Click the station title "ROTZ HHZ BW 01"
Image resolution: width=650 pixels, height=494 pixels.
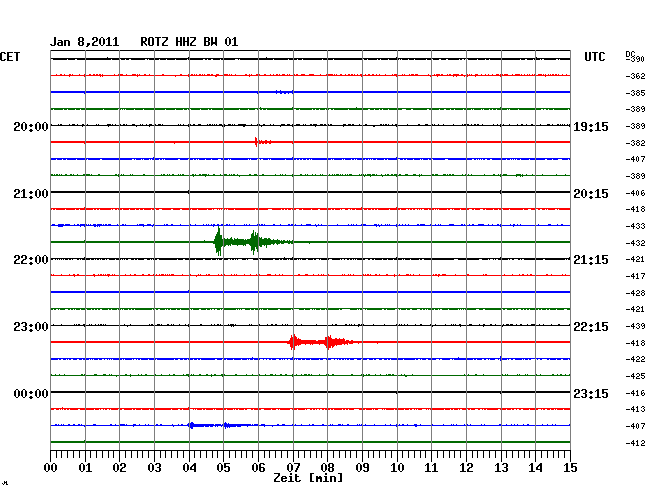[189, 42]
